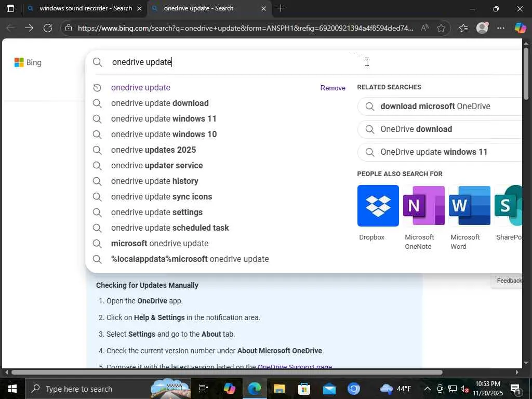This screenshot has height=399, width=532.
Task: Switch to windows sound recorder tab
Action: pos(86,8)
